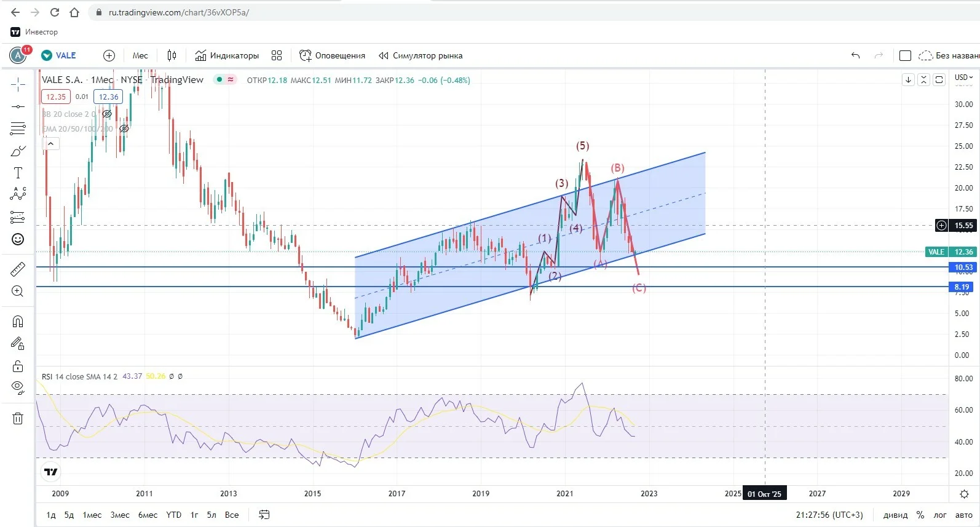Open chart settings gear icon
The width and height of the screenshot is (980, 527).
964,494
